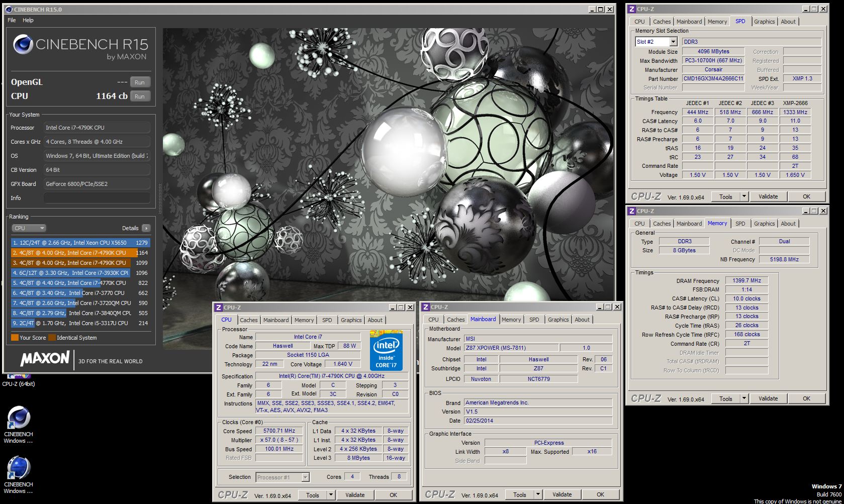Open the File menu in Cinebench
The width and height of the screenshot is (844, 504).
click(x=12, y=20)
